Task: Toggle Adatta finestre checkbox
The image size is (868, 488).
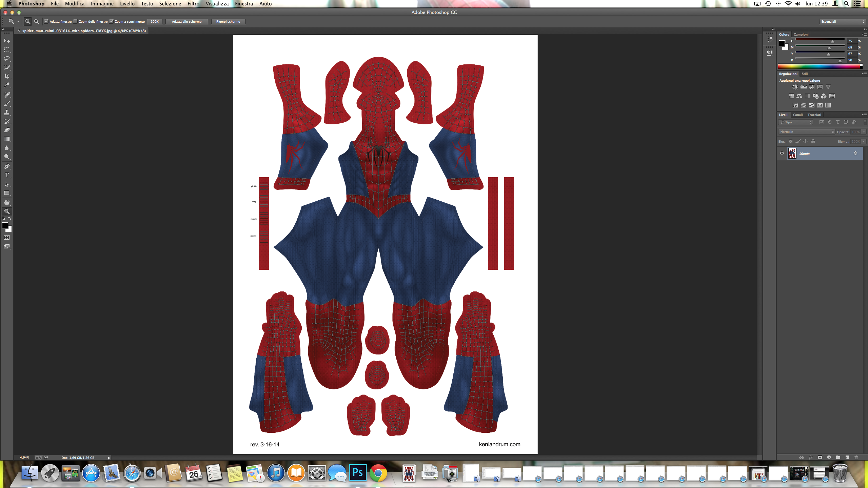Action: coord(46,21)
